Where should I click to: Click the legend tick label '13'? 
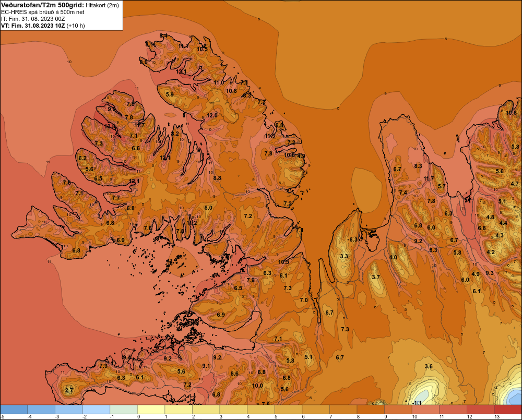point(497,417)
